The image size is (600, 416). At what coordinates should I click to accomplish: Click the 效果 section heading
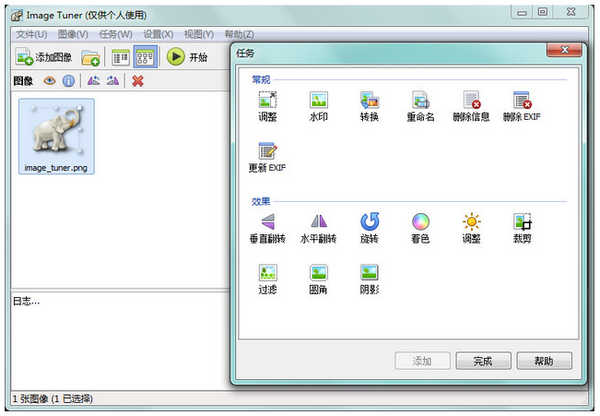click(261, 201)
